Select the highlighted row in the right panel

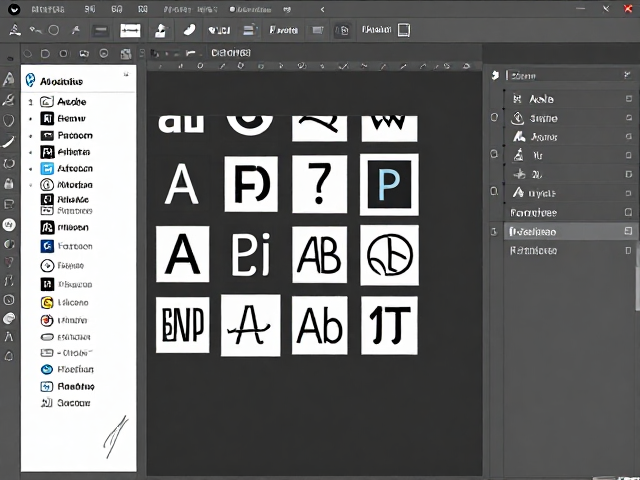click(570, 231)
